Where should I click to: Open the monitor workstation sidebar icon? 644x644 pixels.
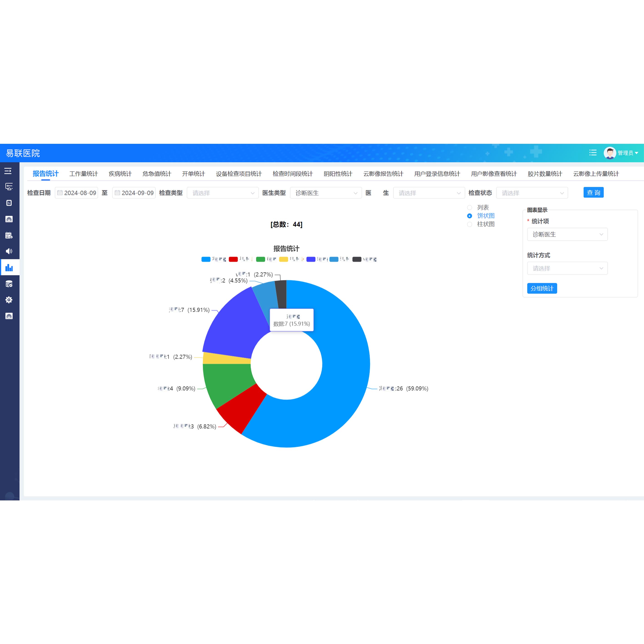(x=9, y=187)
